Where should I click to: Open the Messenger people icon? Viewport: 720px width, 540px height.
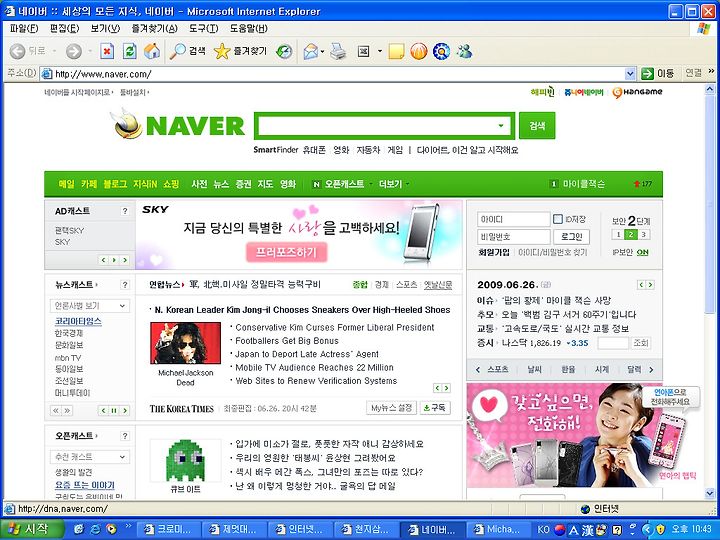coord(464,51)
